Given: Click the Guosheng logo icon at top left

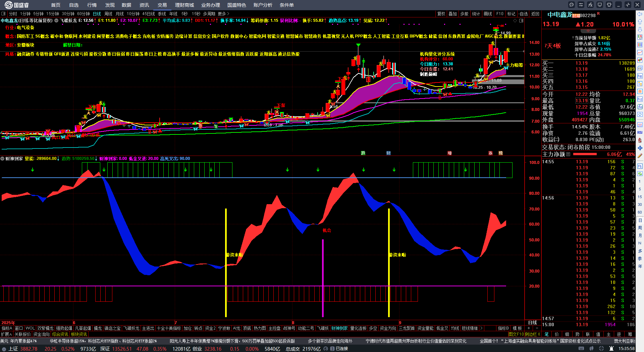Looking at the screenshot, I should tap(8, 5).
